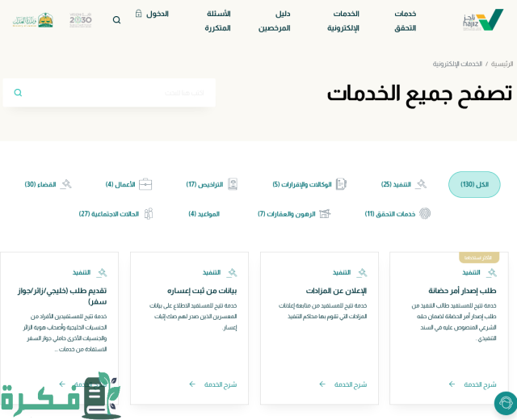Click the الأكثر استخداما badge on custody card
Image resolution: width=517 pixels, height=420 pixels.
click(479, 258)
